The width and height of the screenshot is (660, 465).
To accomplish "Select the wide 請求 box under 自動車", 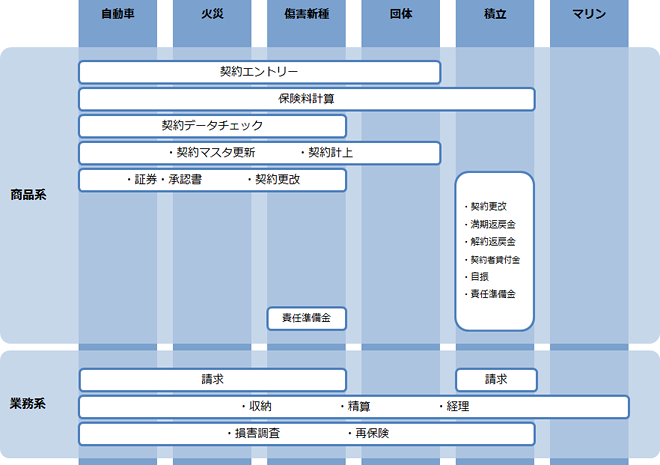I will tap(213, 380).
